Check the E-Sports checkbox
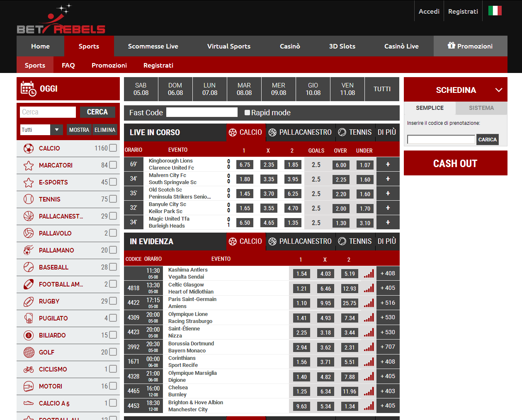The width and height of the screenshot is (522, 420). 113,182
